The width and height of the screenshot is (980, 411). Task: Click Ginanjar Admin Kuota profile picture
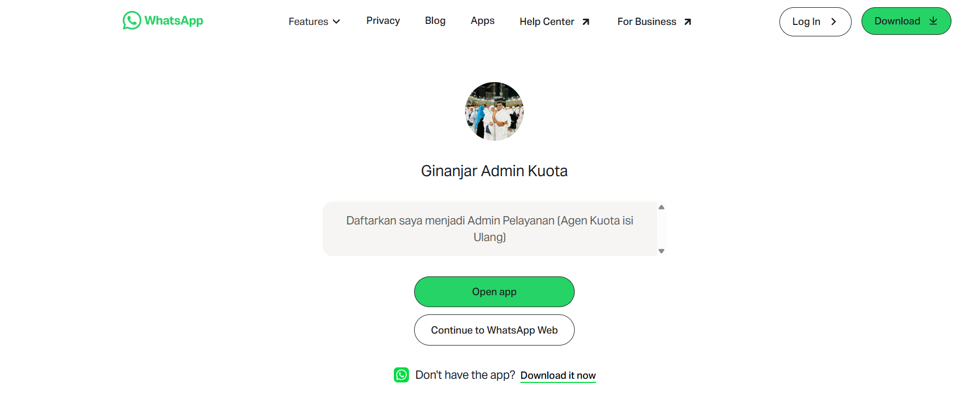coord(494,111)
